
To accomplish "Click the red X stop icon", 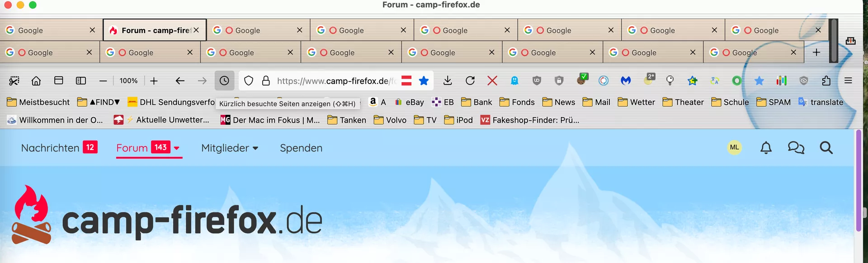I will [x=492, y=81].
